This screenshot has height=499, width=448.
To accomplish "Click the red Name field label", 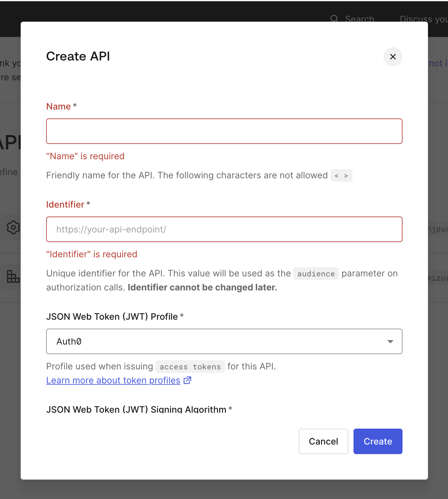I will pyautogui.click(x=59, y=106).
